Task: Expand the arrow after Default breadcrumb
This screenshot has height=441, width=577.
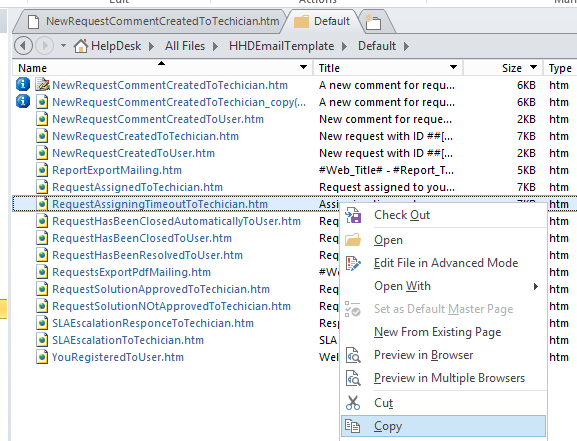Action: pyautogui.click(x=406, y=46)
